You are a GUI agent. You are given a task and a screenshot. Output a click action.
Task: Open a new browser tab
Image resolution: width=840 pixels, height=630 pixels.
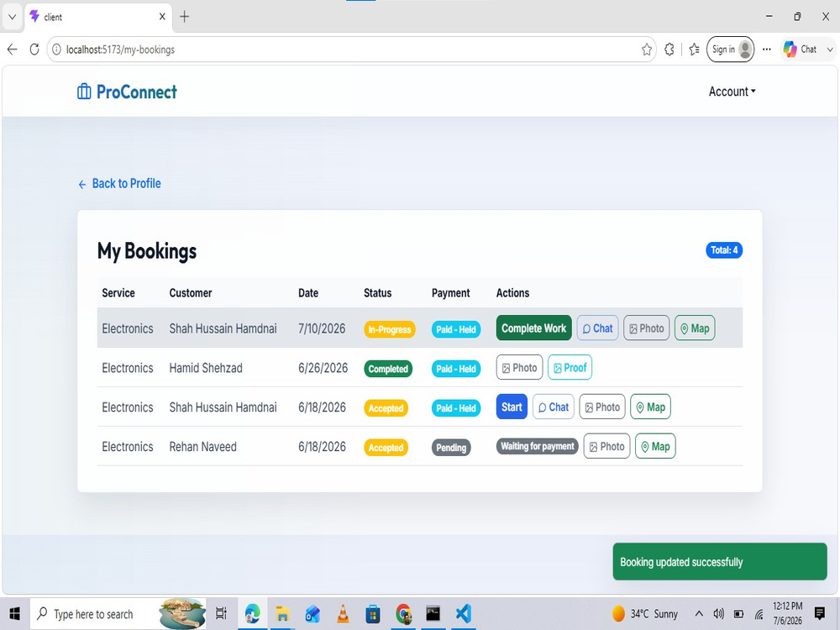[x=184, y=17]
